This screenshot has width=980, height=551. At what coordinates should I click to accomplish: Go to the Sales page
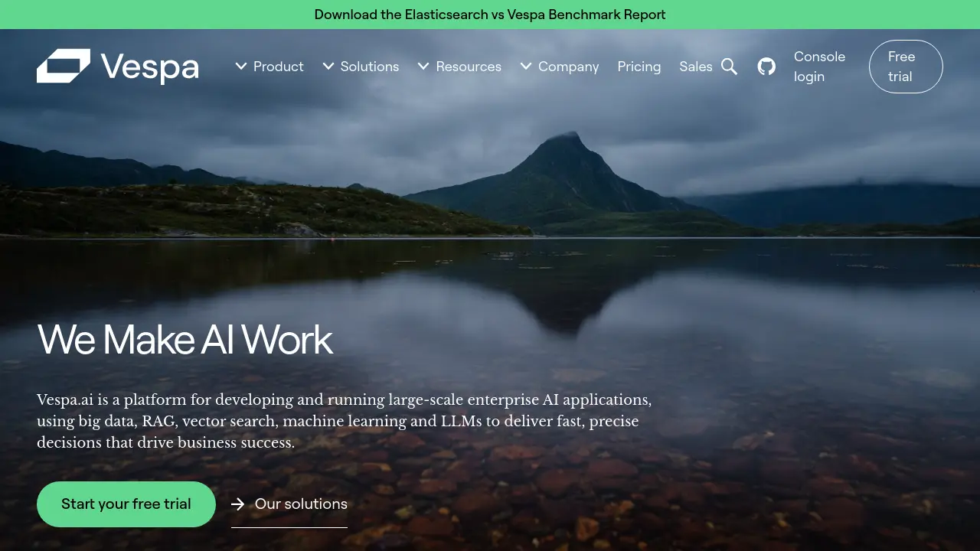click(696, 67)
